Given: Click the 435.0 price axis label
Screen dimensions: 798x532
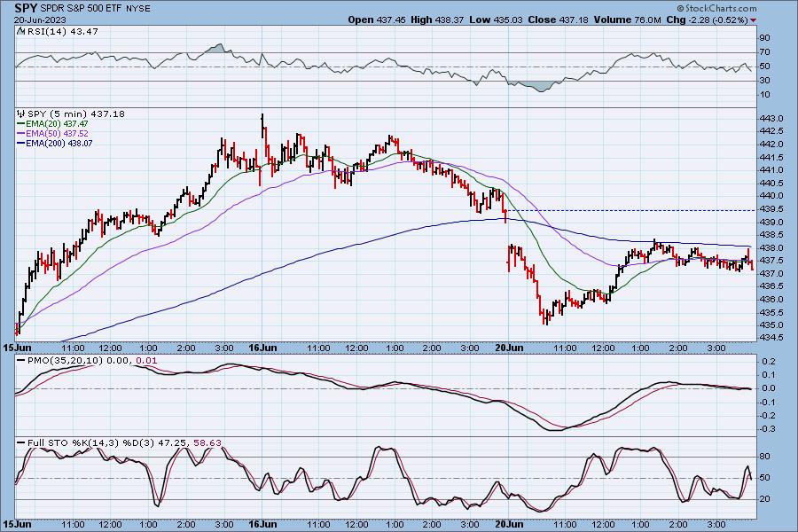Looking at the screenshot, I should click(x=771, y=325).
